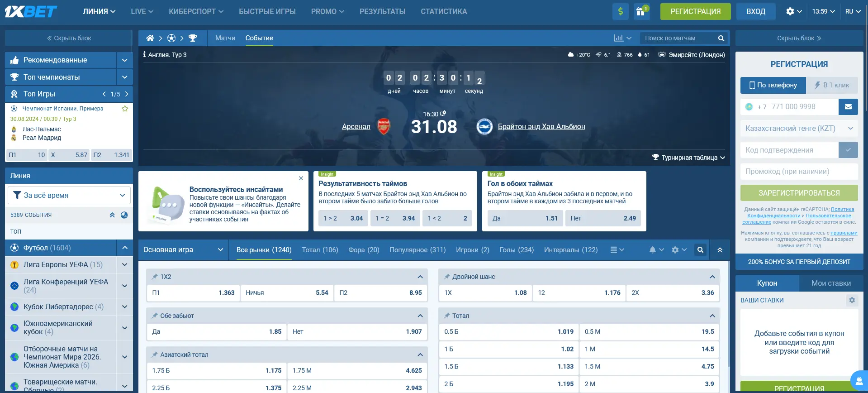Open За всё время time filter
This screenshot has width=868, height=393.
tap(69, 195)
